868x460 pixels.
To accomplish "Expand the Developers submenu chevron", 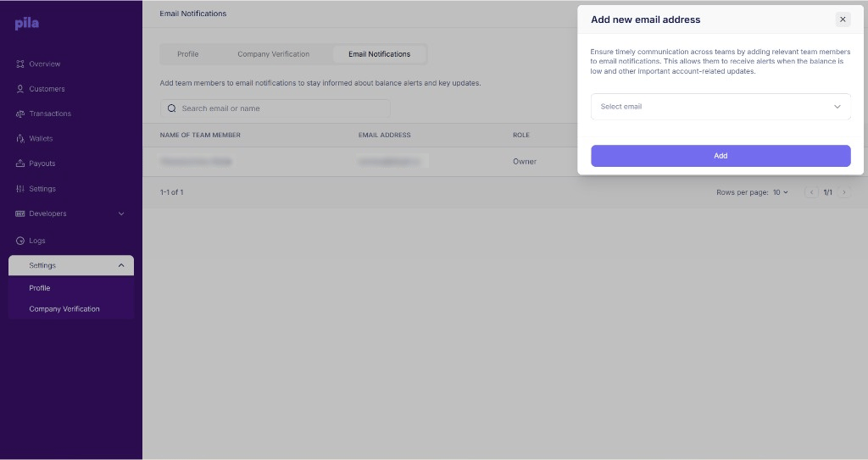I will click(x=121, y=213).
